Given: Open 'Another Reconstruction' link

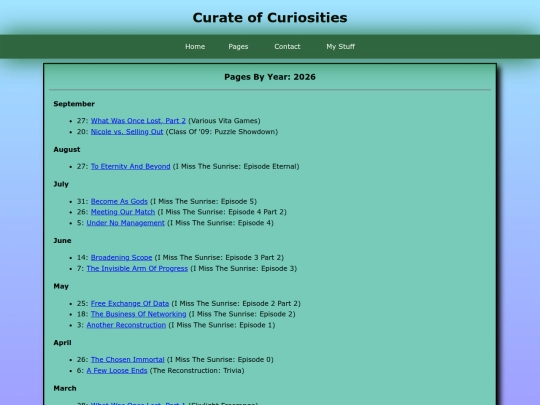Looking at the screenshot, I should point(126,325).
